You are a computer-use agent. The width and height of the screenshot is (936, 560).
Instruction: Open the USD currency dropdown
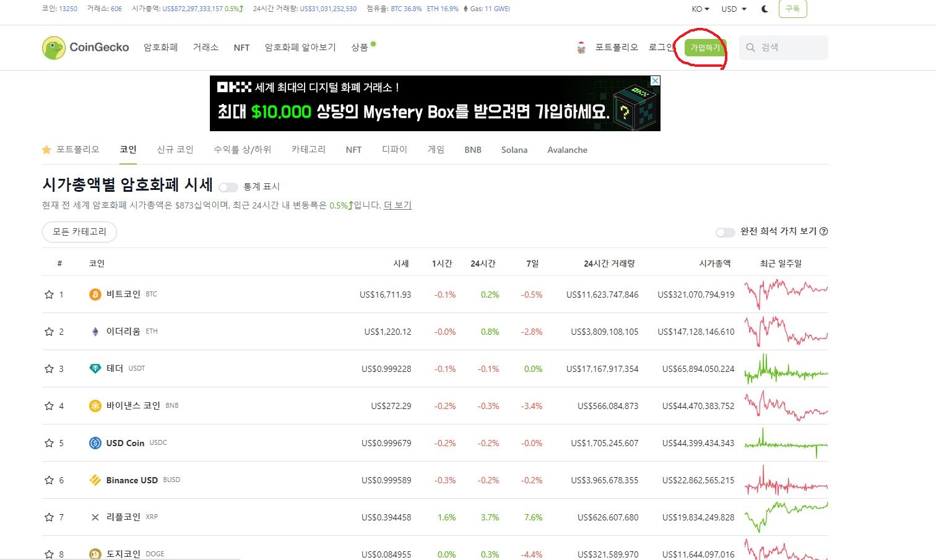point(734,9)
